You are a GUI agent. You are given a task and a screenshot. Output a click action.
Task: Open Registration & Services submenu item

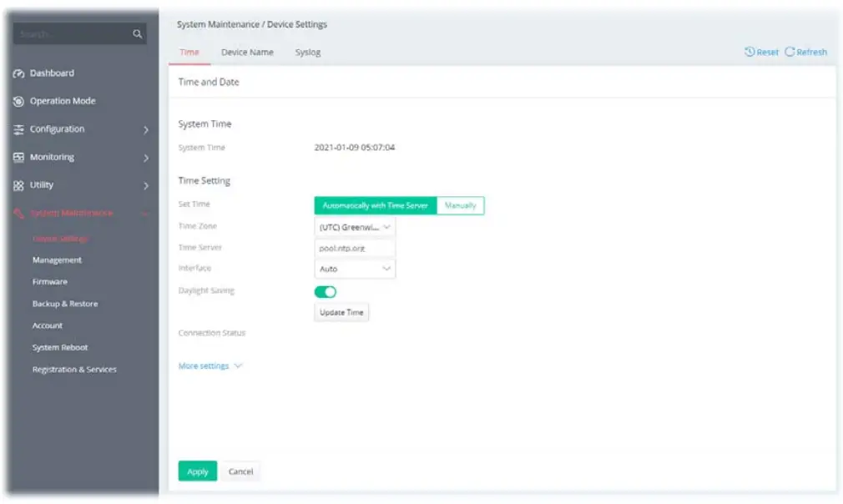tap(74, 370)
